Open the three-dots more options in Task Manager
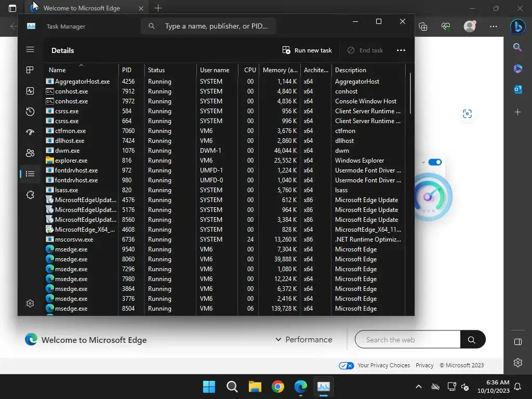The image size is (532, 399). point(401,50)
